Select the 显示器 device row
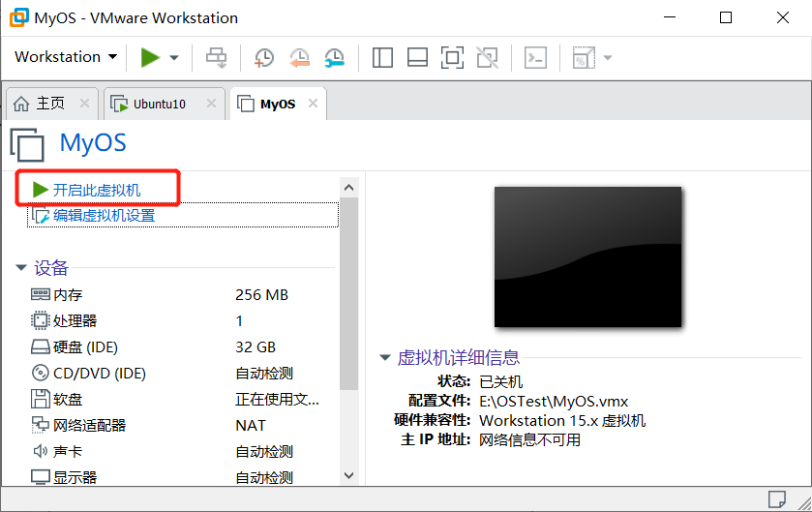Screen dimensions: 812x512 pyautogui.click(x=182, y=477)
